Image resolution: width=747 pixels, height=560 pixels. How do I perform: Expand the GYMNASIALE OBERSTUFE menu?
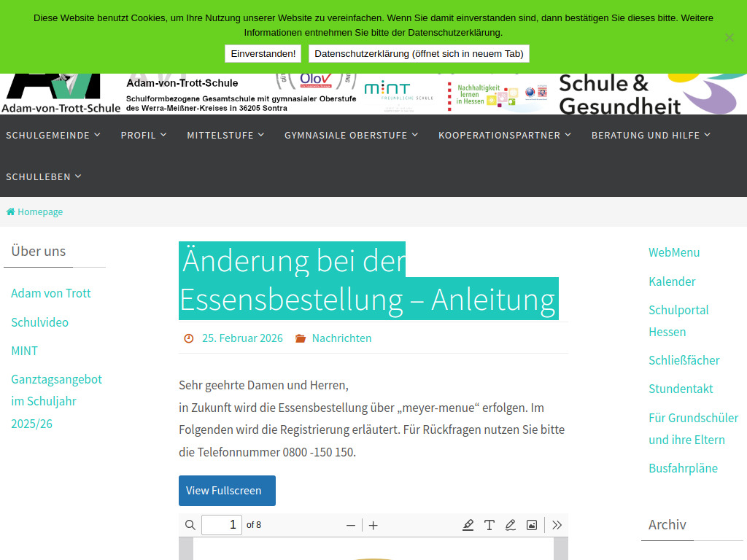point(351,135)
